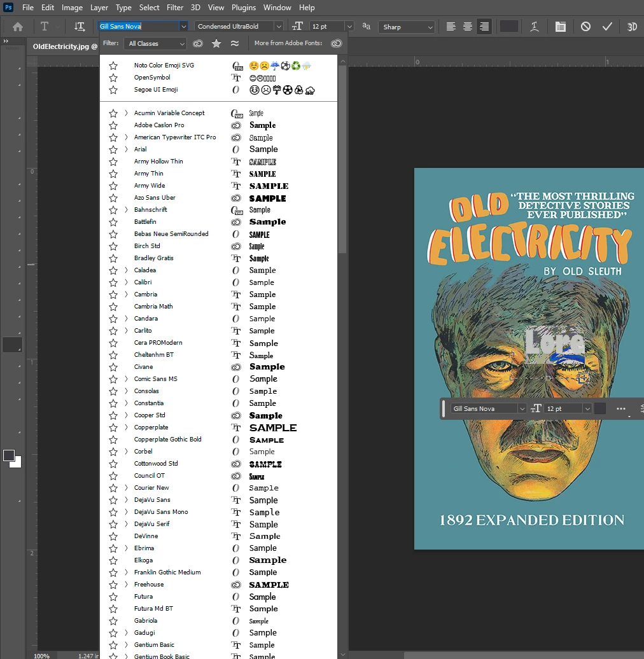Open floating taskbar font size dropdown
Image resolution: width=644 pixels, height=659 pixels.
[x=587, y=408]
